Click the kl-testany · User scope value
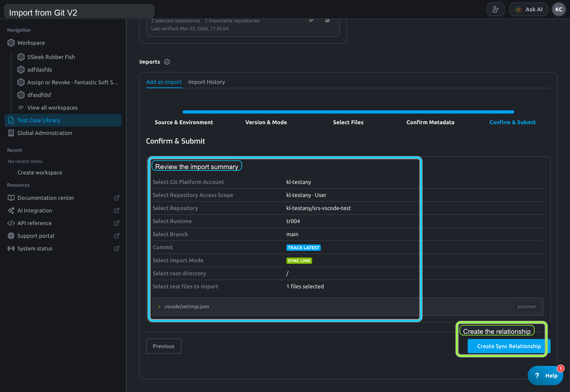This screenshot has height=392, width=570. [306, 195]
